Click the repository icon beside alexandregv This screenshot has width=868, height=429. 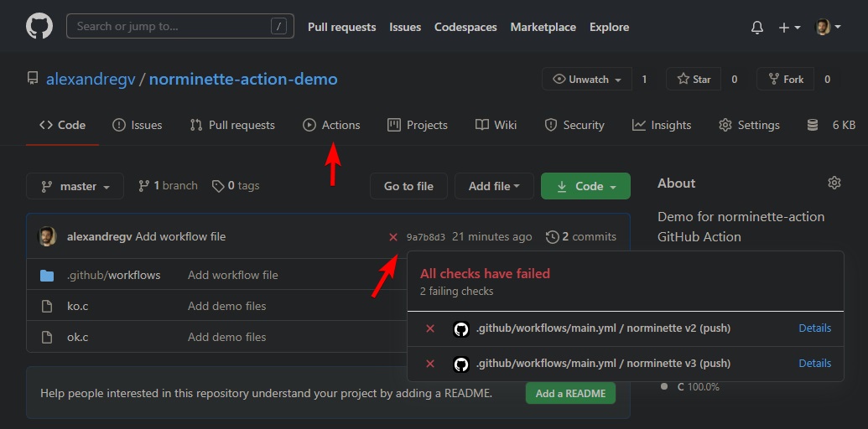click(x=34, y=79)
